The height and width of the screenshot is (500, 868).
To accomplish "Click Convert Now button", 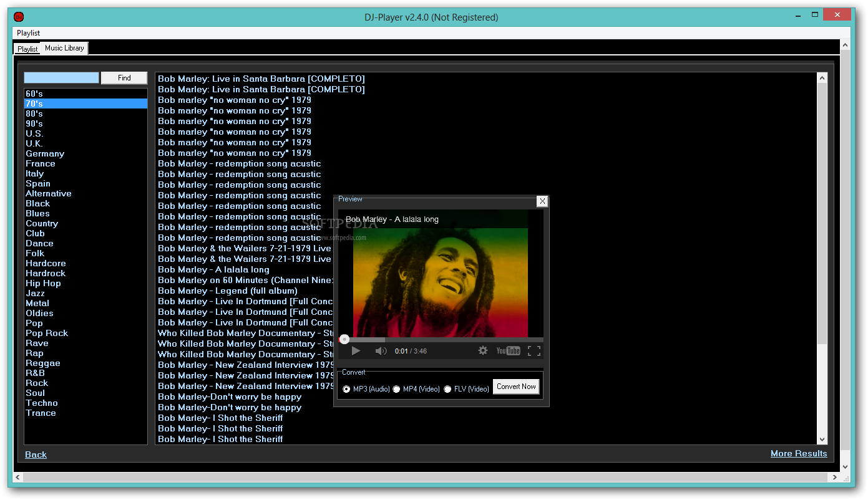I will [x=516, y=387].
